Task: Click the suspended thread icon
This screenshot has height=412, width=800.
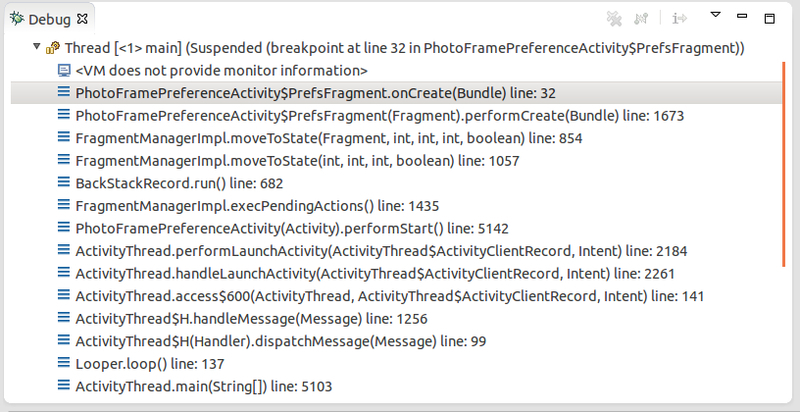Action: point(53,48)
